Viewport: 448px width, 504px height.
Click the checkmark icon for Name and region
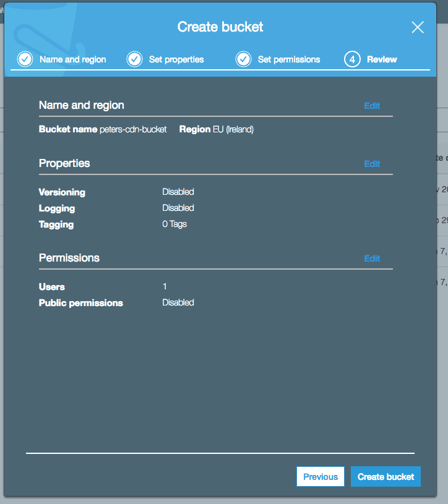click(x=25, y=59)
